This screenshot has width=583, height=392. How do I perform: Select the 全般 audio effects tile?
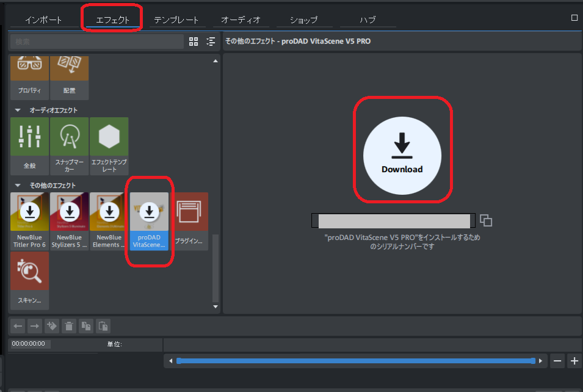(30, 144)
